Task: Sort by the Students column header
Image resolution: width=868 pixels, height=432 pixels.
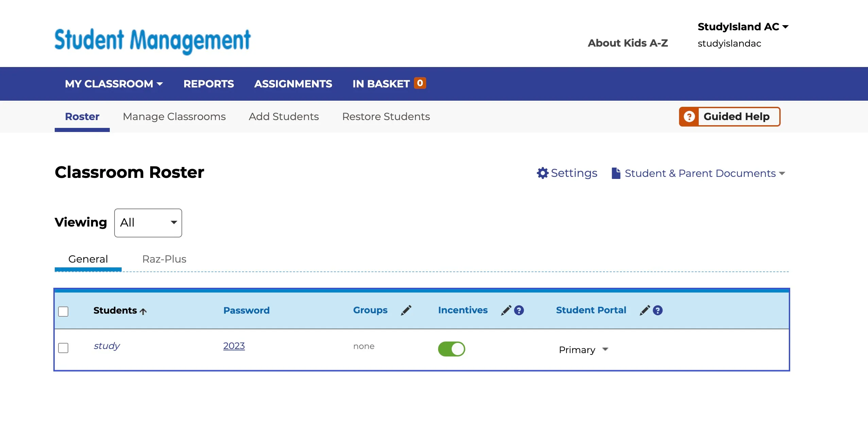Action: [x=115, y=311]
